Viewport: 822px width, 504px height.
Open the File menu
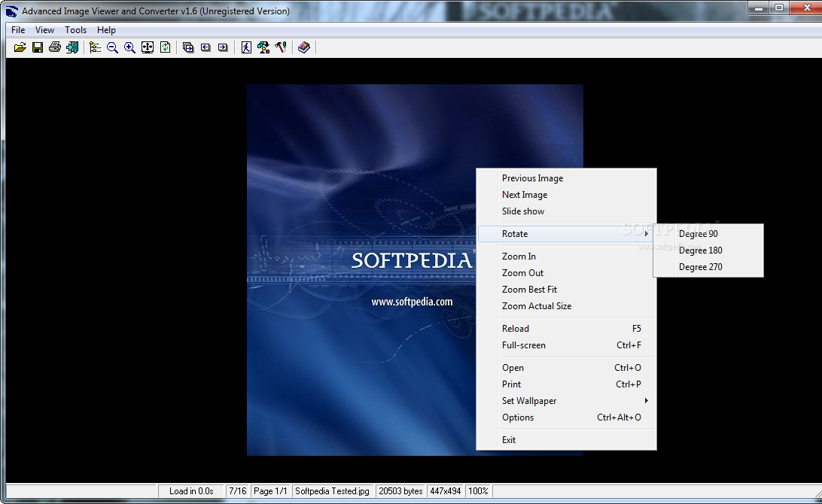(18, 30)
